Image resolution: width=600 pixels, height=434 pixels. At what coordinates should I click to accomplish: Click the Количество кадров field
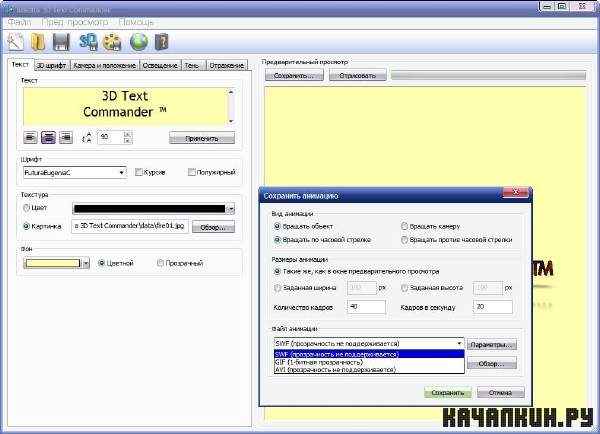(x=366, y=307)
